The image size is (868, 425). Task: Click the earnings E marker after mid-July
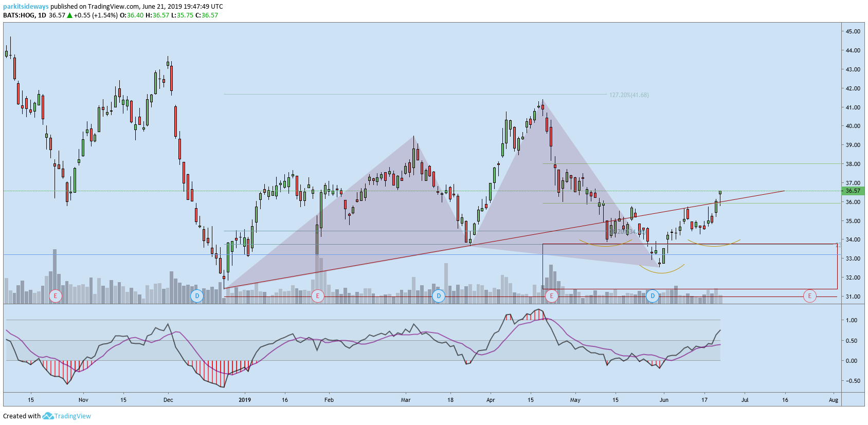coord(809,296)
